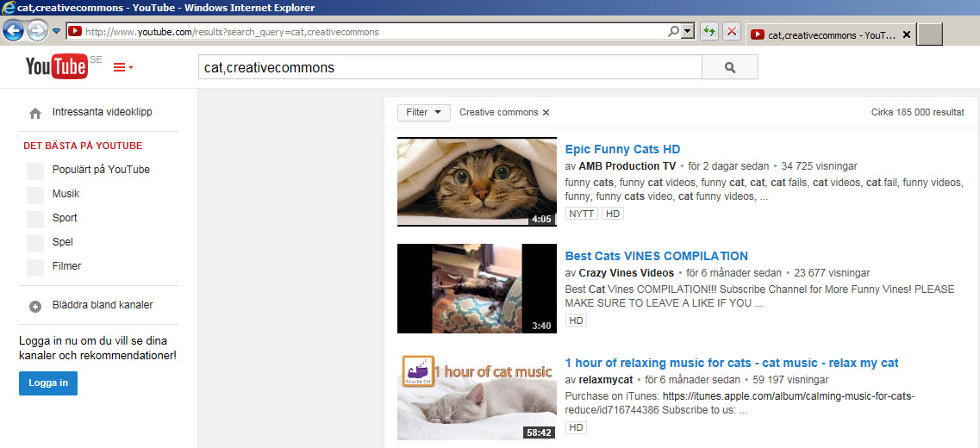Go back with the browser back arrow
Screen dimensions: 980x448
13,31
